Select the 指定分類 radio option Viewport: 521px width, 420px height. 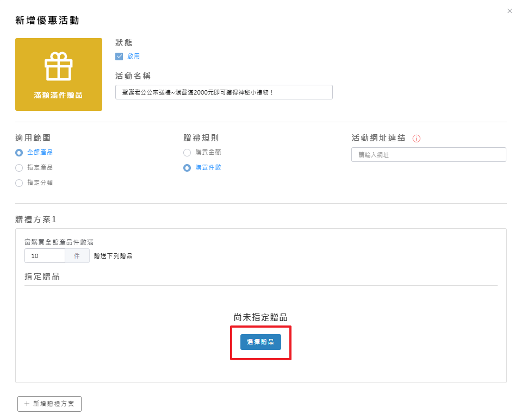[19, 183]
